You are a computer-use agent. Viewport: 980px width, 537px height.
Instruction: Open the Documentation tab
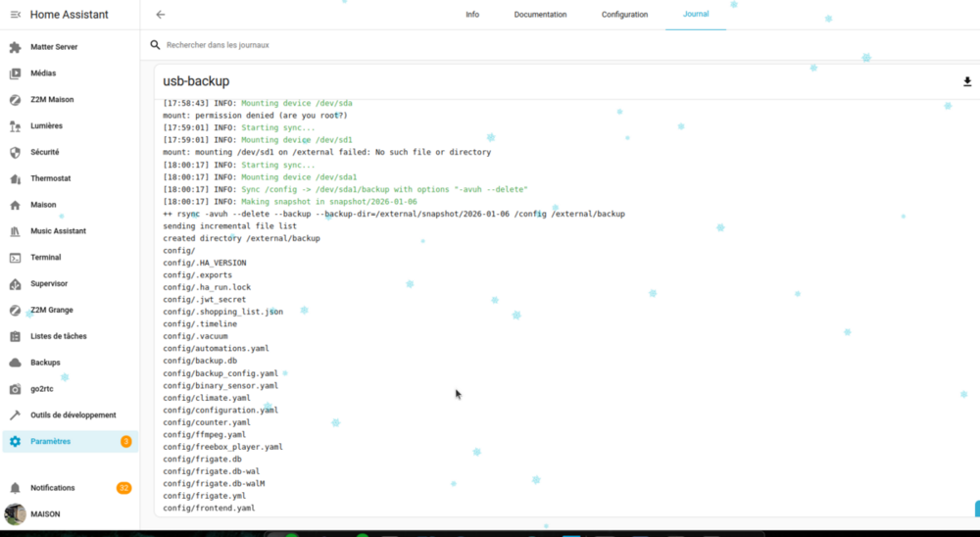pos(541,15)
